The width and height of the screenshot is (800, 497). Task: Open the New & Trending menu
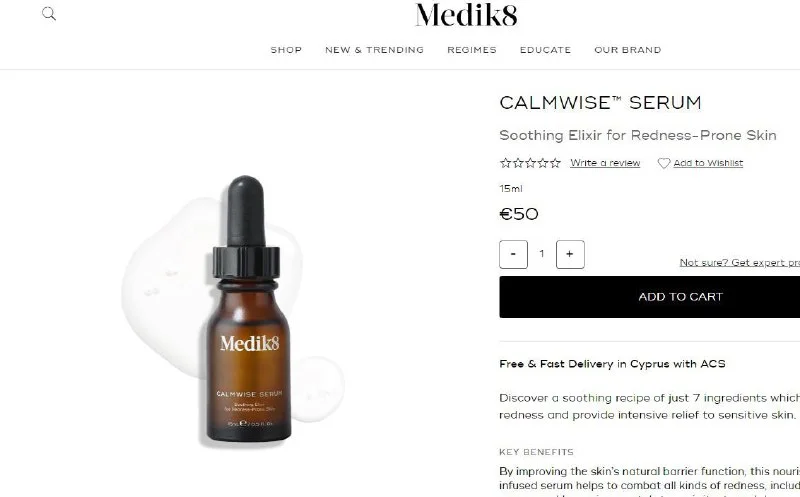pyautogui.click(x=374, y=50)
